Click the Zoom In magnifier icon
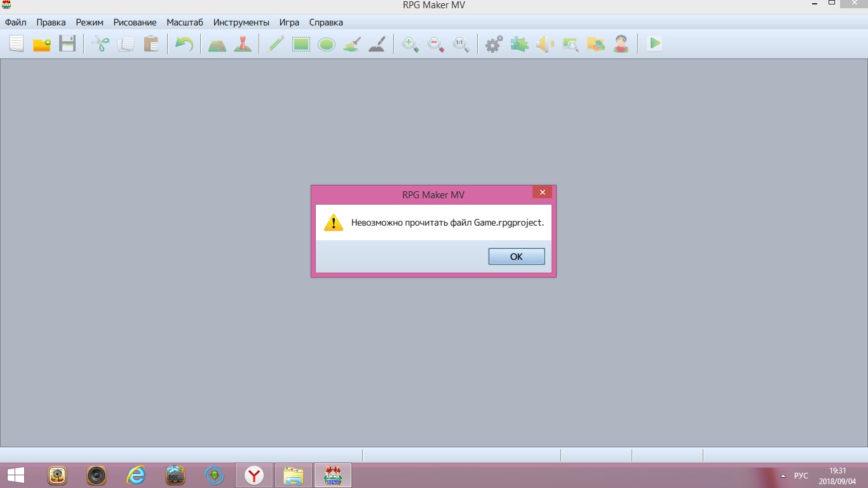Screen dimensions: 868x488 point(410,44)
